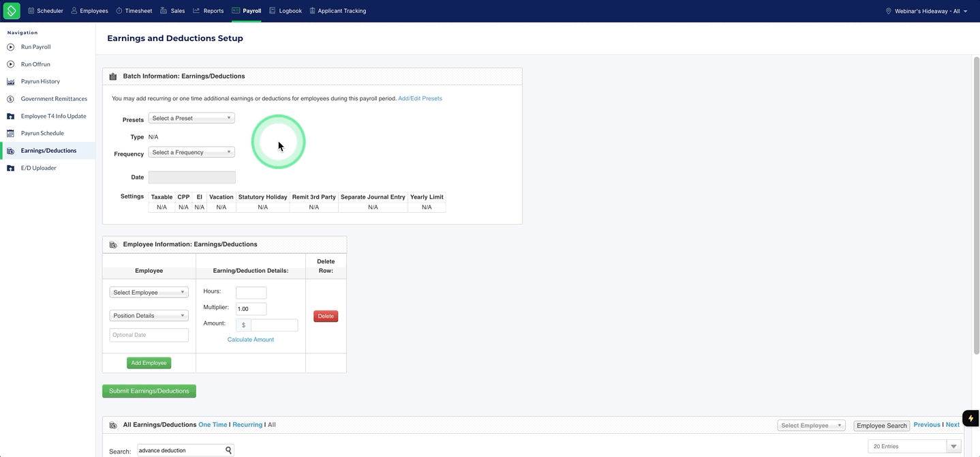Click the Optional Date field
The width and height of the screenshot is (980, 457).
[149, 335]
